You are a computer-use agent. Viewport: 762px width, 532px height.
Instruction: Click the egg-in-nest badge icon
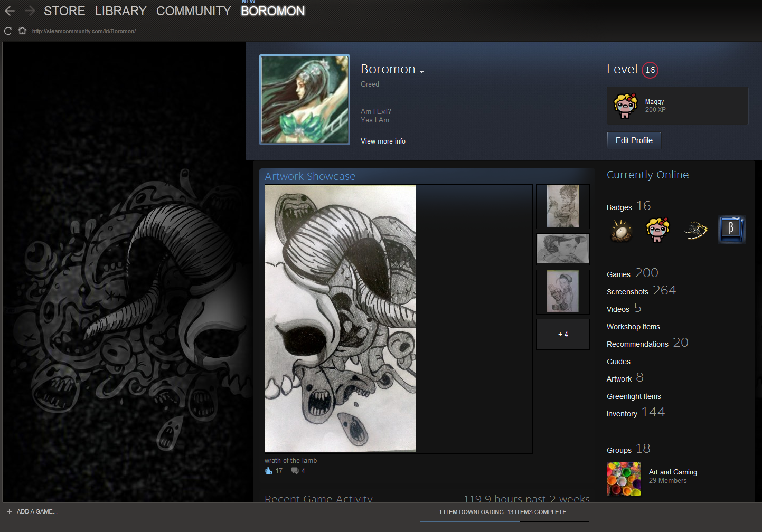pyautogui.click(x=620, y=230)
